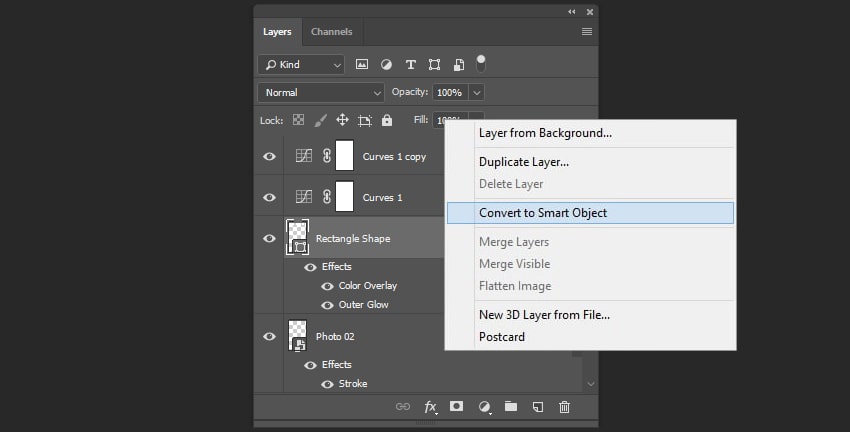This screenshot has height=432, width=850.
Task: Click the Color Overlay effect label
Action: coord(368,286)
